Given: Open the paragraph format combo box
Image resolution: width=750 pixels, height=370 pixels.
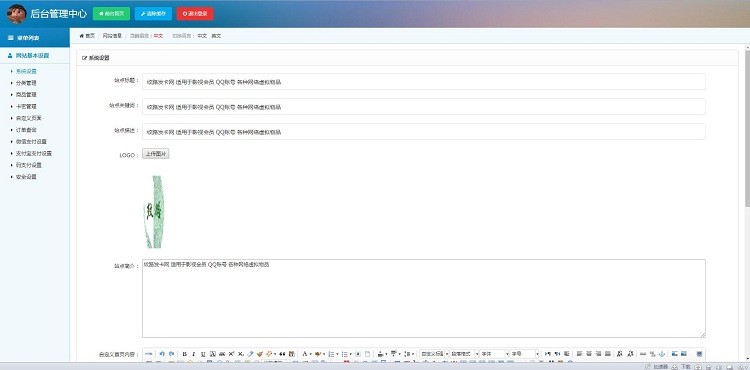Looking at the screenshot, I should coord(464,354).
